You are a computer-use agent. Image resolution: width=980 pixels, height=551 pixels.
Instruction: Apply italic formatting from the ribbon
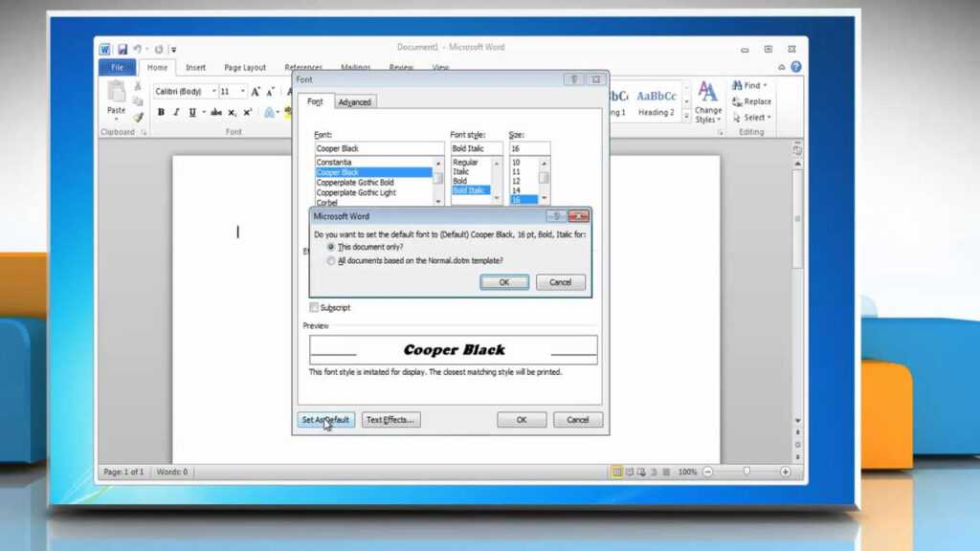[176, 112]
